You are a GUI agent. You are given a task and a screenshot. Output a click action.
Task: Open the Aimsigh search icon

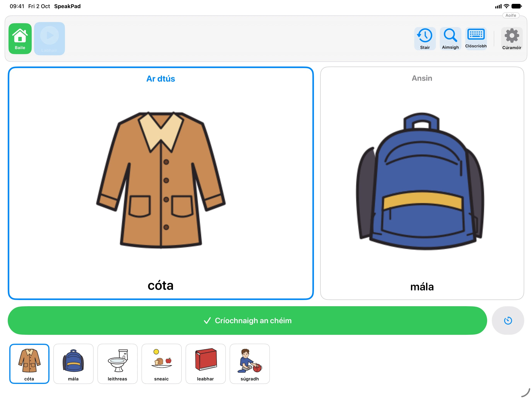click(450, 38)
